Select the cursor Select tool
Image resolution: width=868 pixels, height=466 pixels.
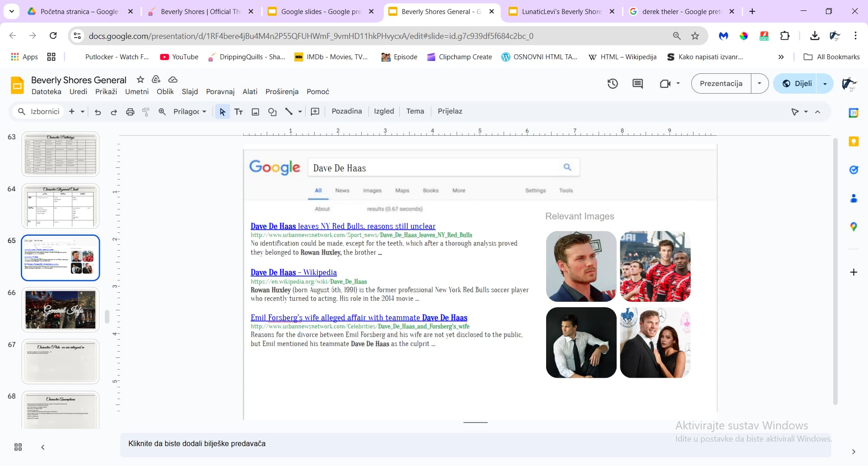tap(222, 112)
